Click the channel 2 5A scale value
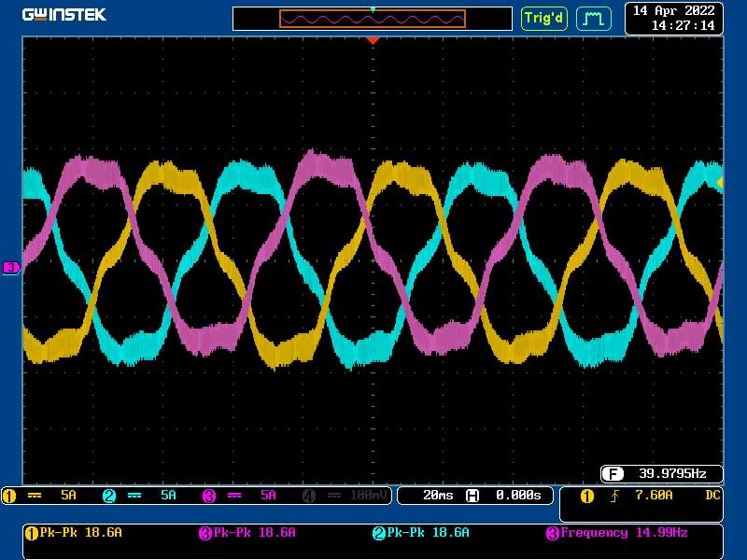This screenshot has width=747, height=560. click(168, 496)
